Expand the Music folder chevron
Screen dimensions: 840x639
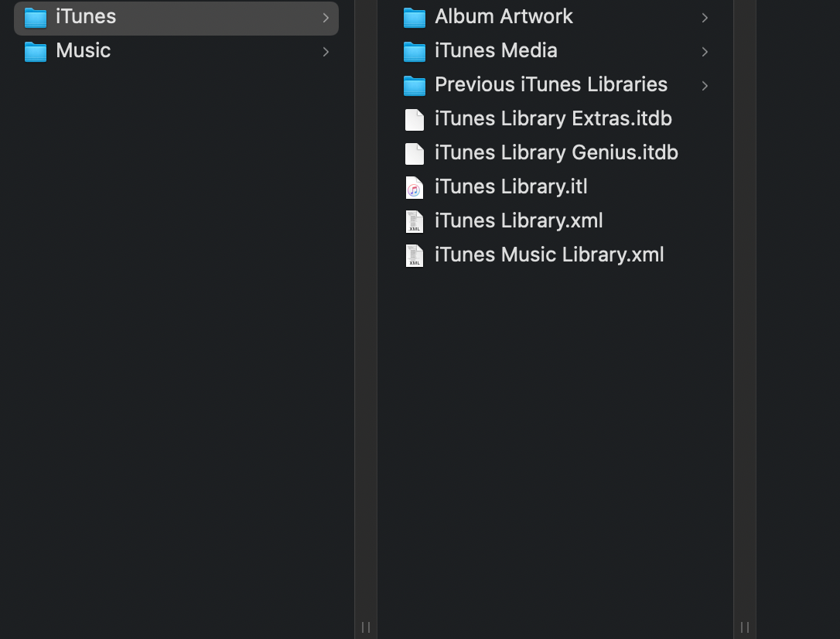point(326,52)
